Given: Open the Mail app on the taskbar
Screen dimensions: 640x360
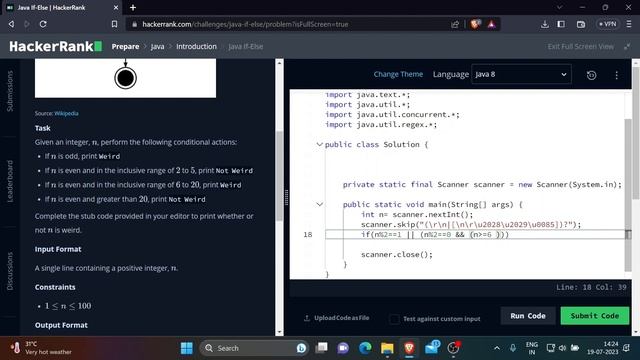Looking at the screenshot, I should pyautogui.click(x=432, y=348).
